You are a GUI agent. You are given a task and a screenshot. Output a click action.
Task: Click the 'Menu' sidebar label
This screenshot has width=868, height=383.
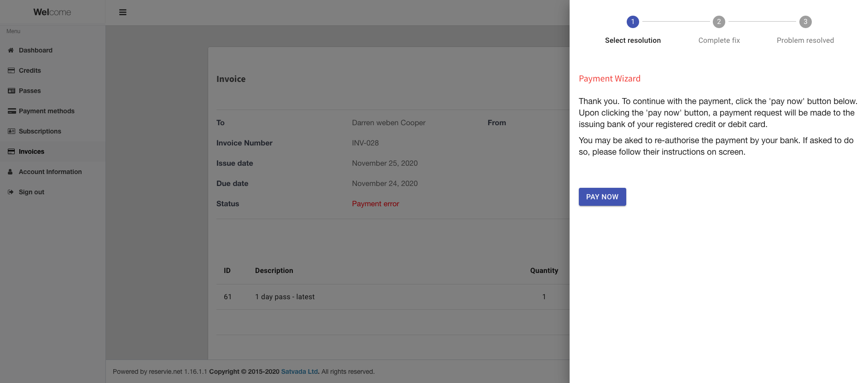pyautogui.click(x=13, y=31)
